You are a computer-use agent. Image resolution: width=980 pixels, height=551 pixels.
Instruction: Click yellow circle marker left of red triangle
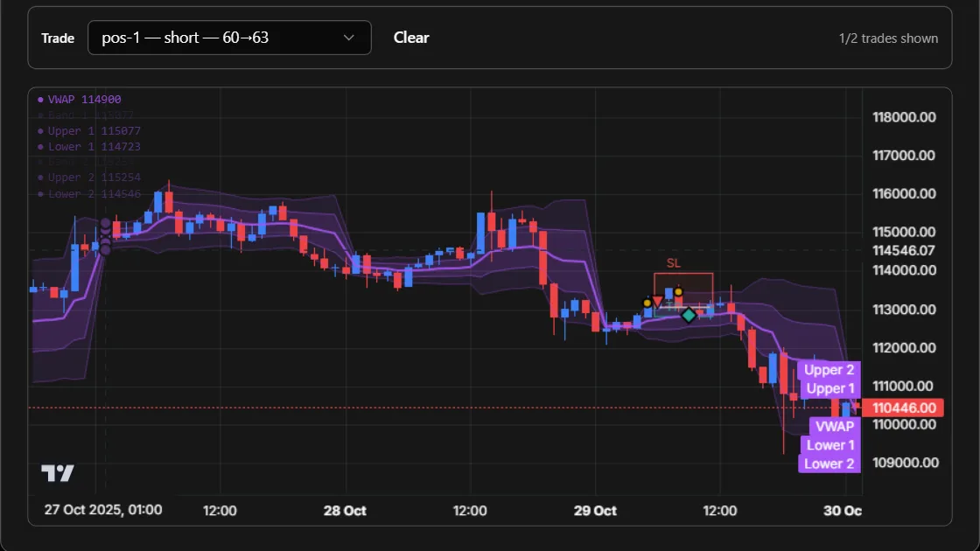pyautogui.click(x=647, y=303)
